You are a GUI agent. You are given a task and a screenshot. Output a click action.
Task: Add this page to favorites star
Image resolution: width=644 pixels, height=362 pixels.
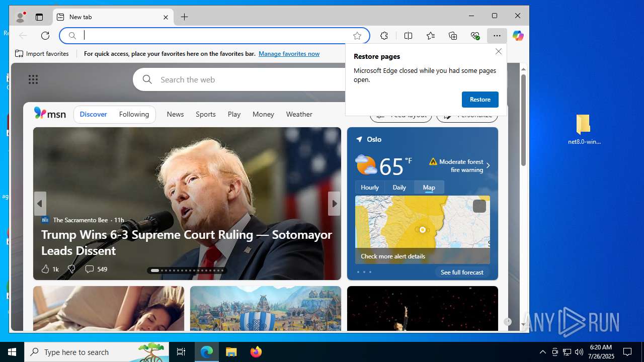click(x=357, y=36)
